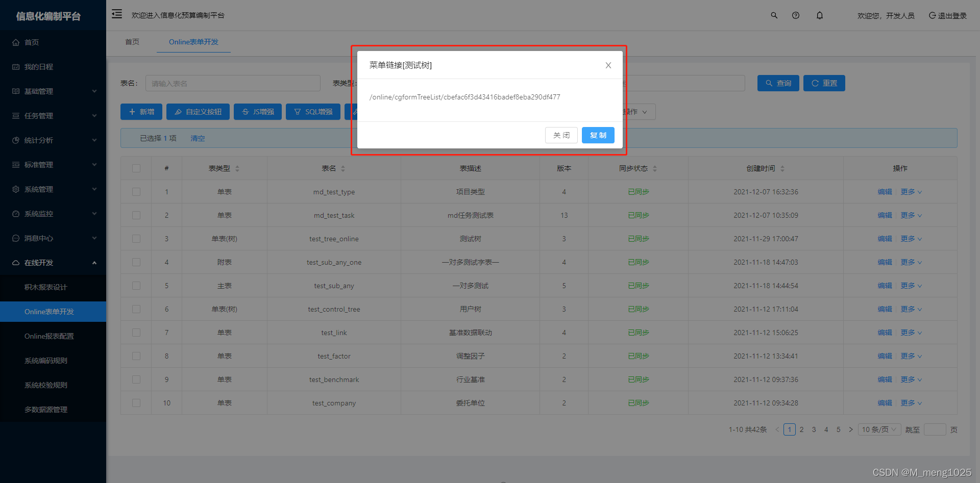Expand the 消息中心 sidebar menu
The height and width of the screenshot is (483, 980).
53,238
